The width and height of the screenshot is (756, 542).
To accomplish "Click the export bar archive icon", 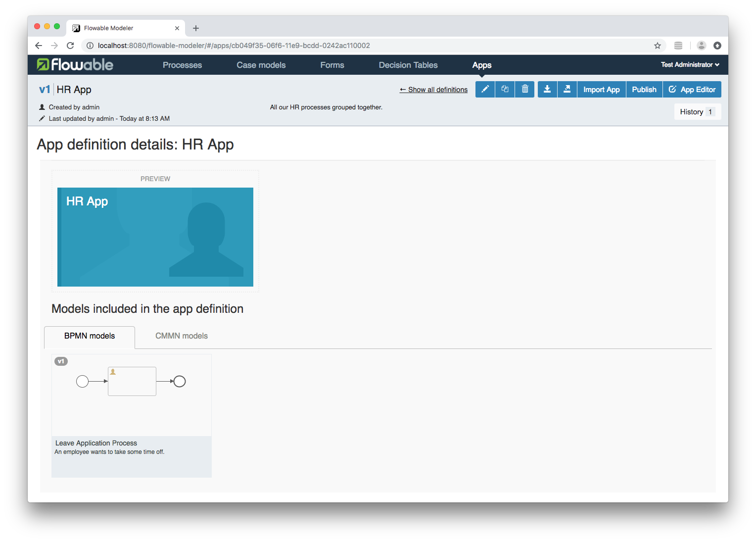I will coord(567,90).
